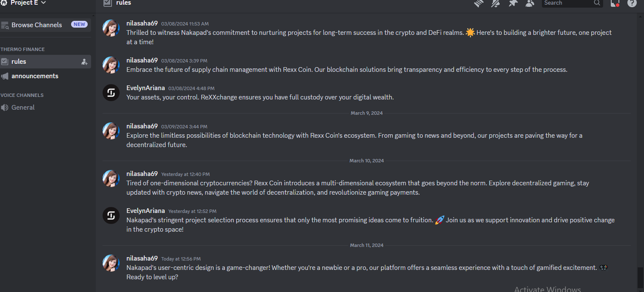Open the Threads icon in header
Viewport: 644px width, 292px height.
(x=479, y=3)
